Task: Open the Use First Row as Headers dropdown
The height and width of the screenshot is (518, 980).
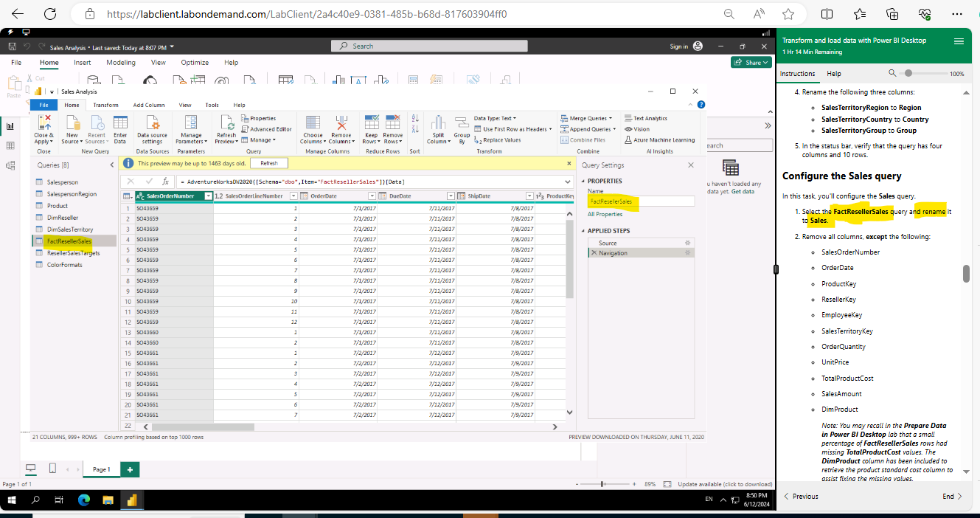Action: (514, 129)
